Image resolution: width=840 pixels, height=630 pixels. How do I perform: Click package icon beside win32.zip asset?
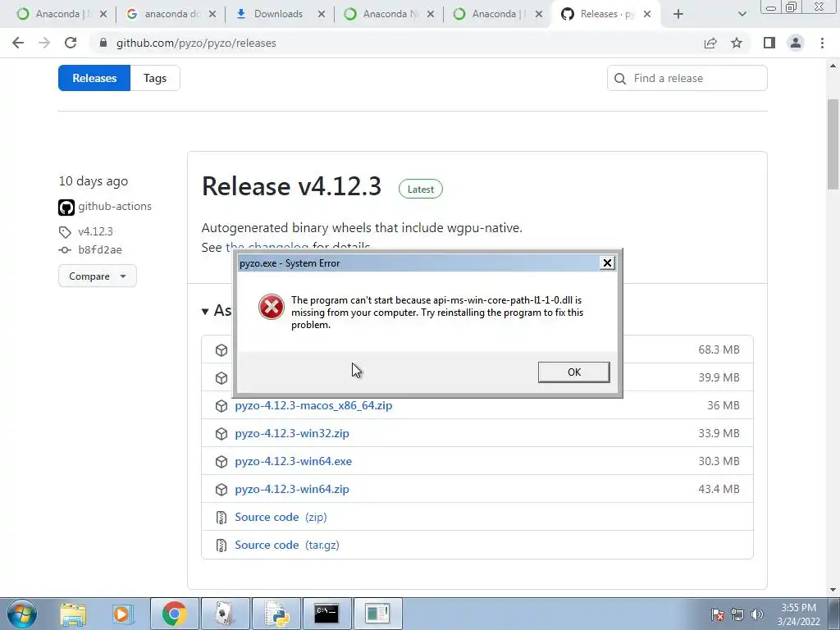[x=221, y=434]
